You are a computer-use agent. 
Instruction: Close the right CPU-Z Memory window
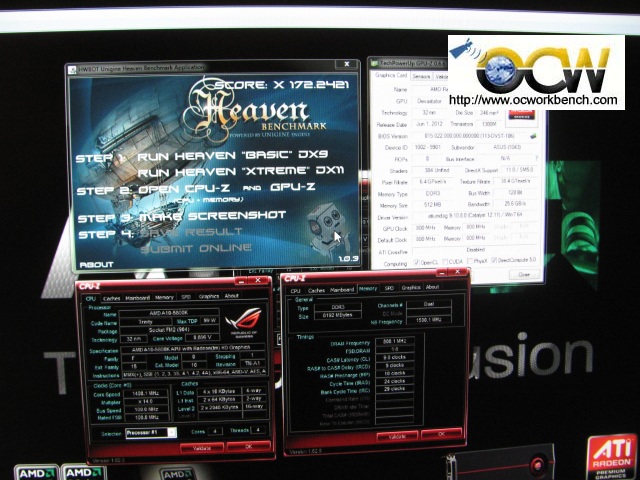tap(458, 271)
